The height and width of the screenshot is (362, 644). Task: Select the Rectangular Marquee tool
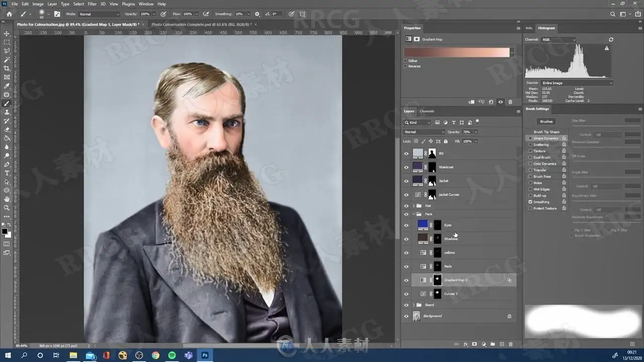7,42
